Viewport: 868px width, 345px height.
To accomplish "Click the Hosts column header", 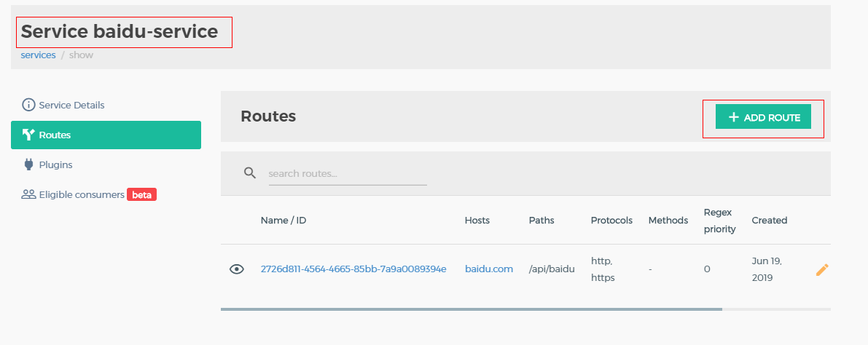I will coord(477,220).
